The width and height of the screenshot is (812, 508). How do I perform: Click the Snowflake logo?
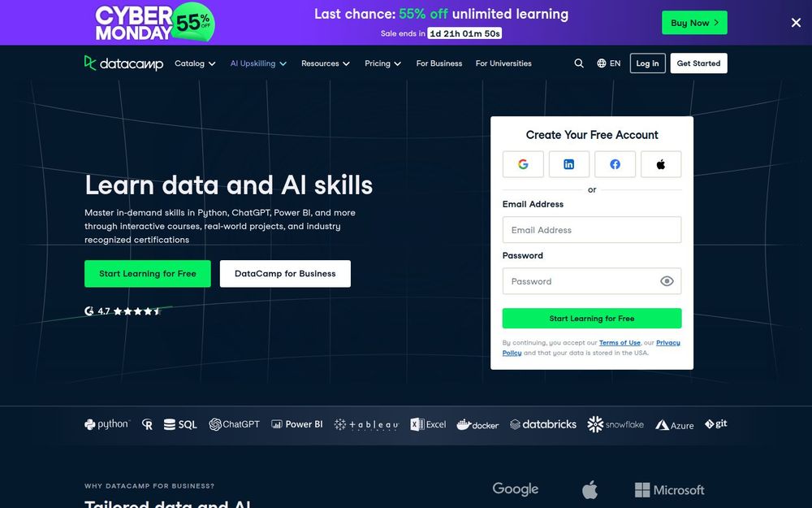click(615, 424)
